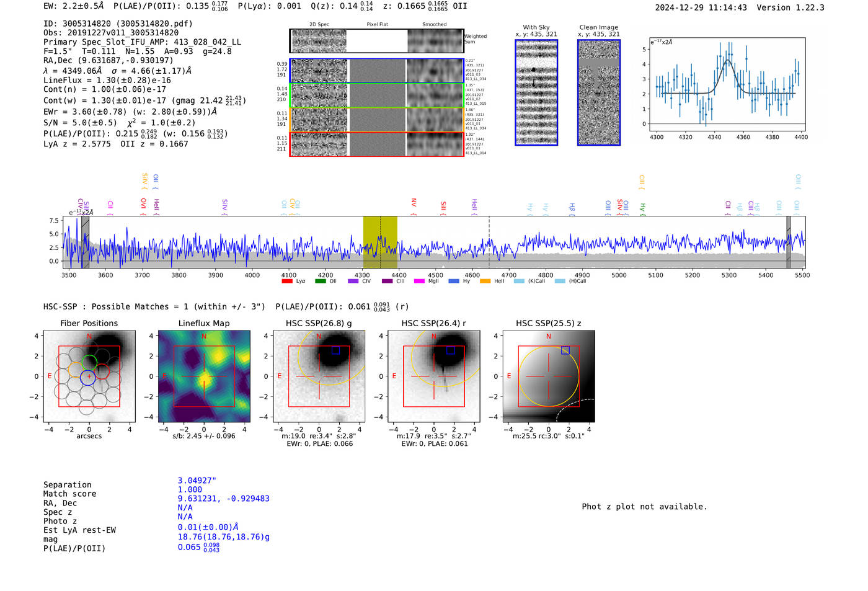Viewport: 868px width, 591px height.
Task: Click the Match score value 1.000
Action: 190,489
